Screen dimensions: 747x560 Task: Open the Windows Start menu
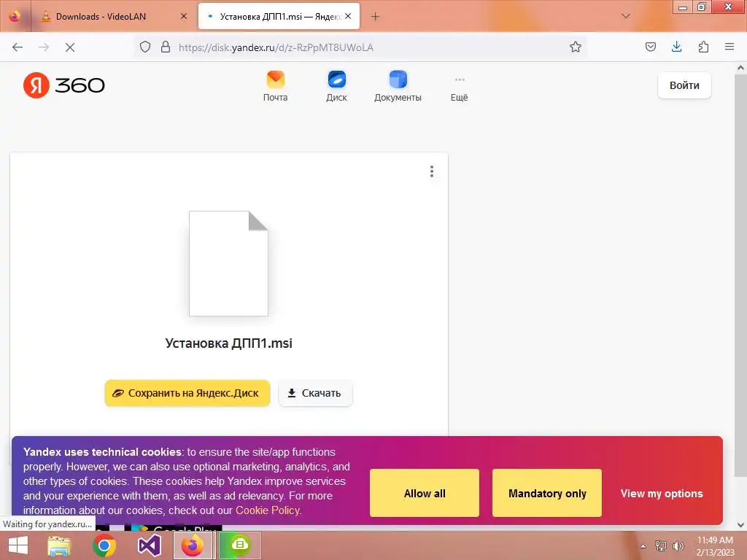(18, 545)
